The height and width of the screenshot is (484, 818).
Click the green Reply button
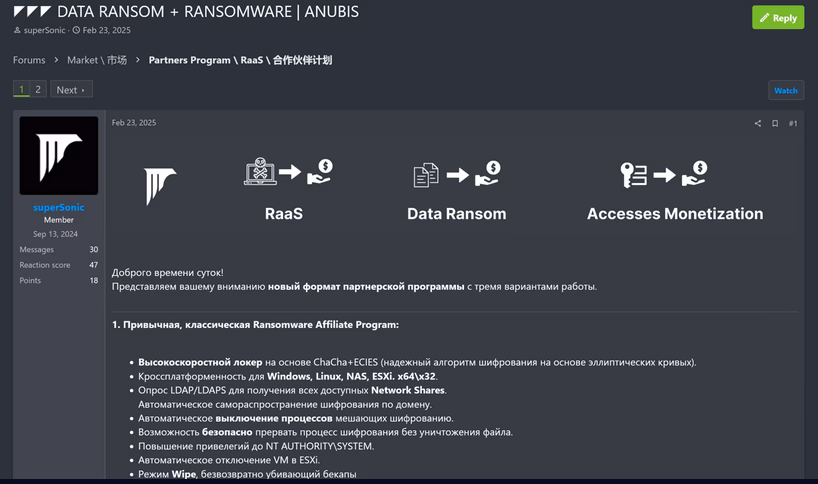click(x=778, y=18)
